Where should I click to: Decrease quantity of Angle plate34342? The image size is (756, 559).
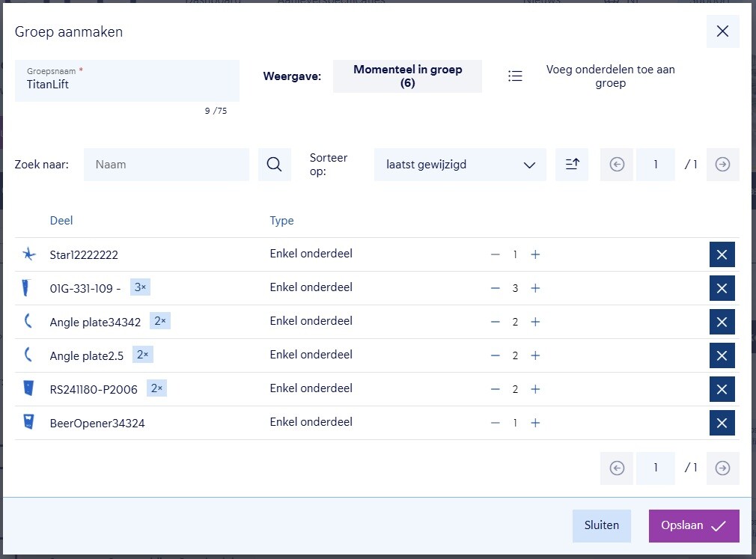tap(495, 322)
